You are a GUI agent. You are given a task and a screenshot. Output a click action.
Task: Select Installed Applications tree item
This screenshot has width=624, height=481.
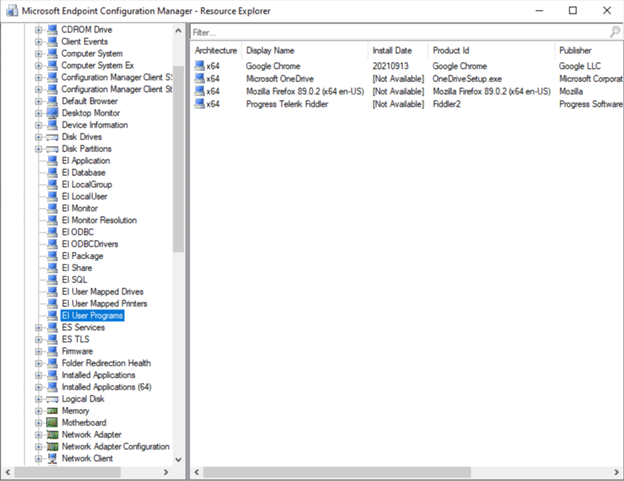(x=98, y=375)
